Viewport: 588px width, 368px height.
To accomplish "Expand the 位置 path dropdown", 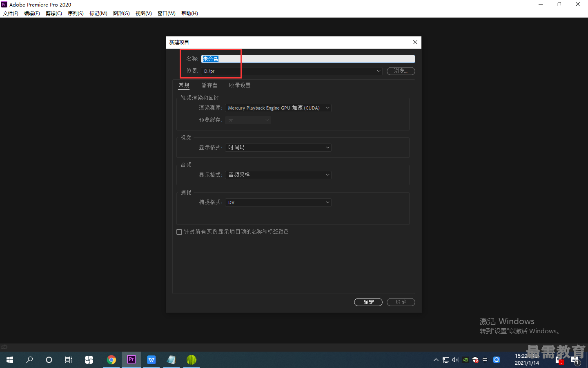I will pos(379,71).
